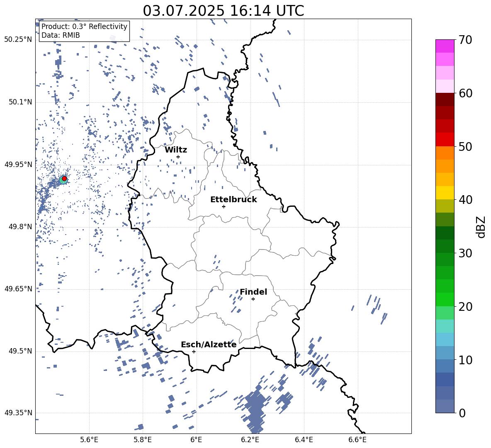Viewport: 491px width, 448px height.
Task: Click the colorbar tick label 50
Action: [x=465, y=146]
